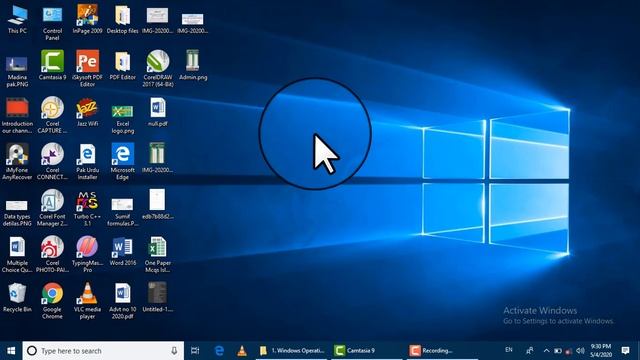
Task: Switch to Recording... taskbar window
Action: pos(443,351)
